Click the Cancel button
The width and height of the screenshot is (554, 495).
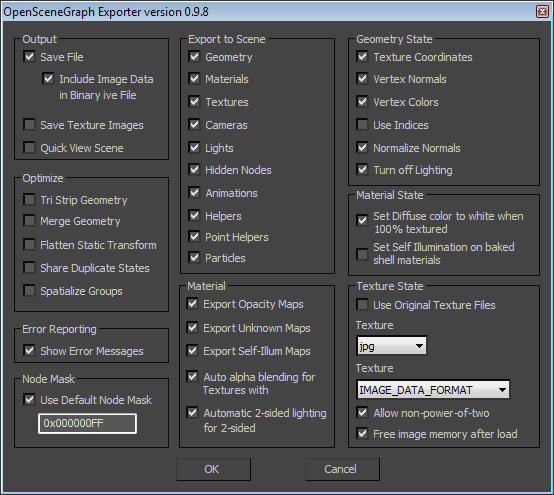coord(342,469)
